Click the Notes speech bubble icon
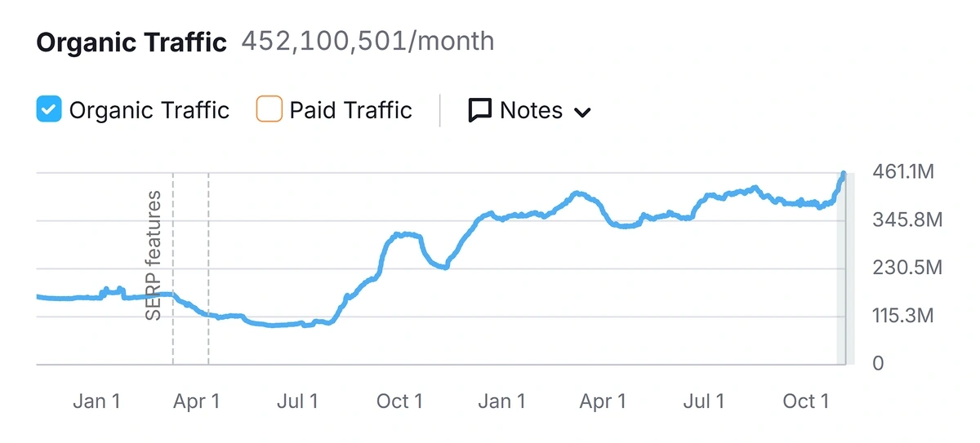The image size is (980, 443). click(479, 110)
